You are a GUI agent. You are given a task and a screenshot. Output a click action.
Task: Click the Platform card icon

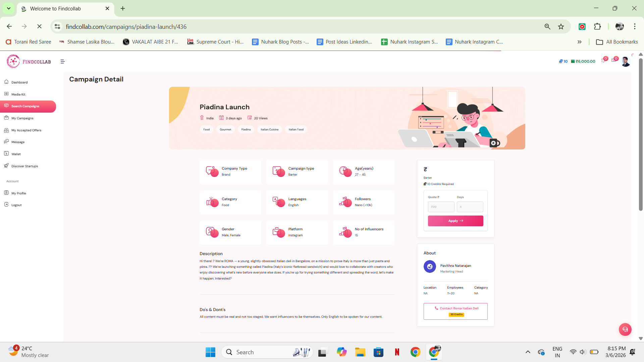(279, 232)
